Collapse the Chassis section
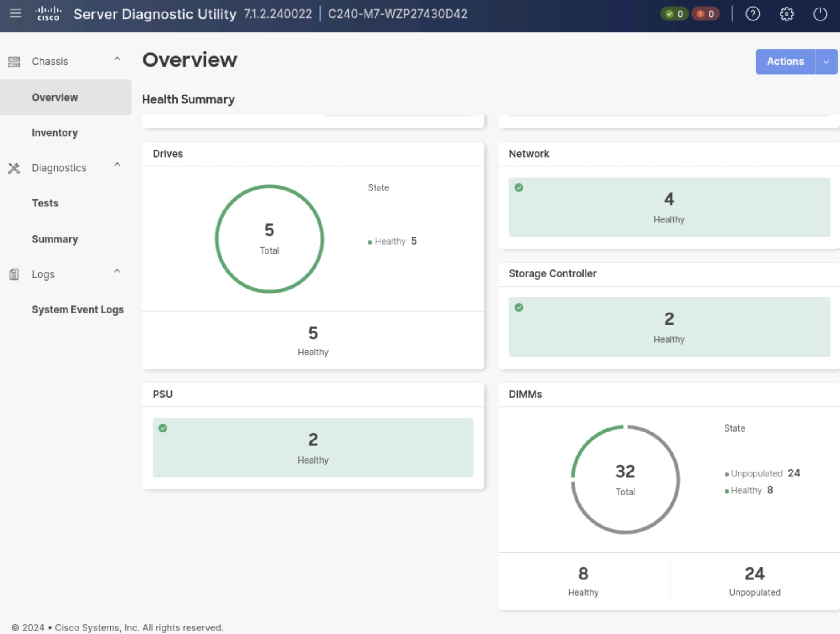The height and width of the screenshot is (634, 840). 117,59
